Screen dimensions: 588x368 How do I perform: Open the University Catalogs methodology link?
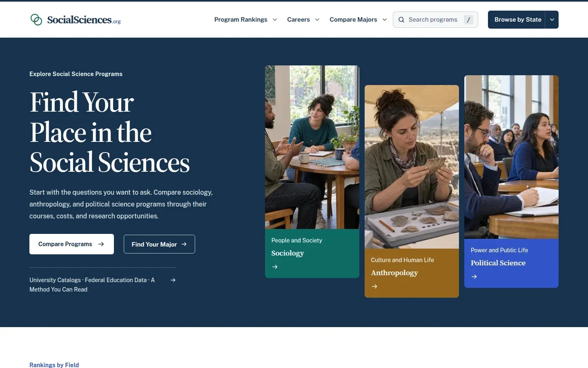(x=103, y=285)
